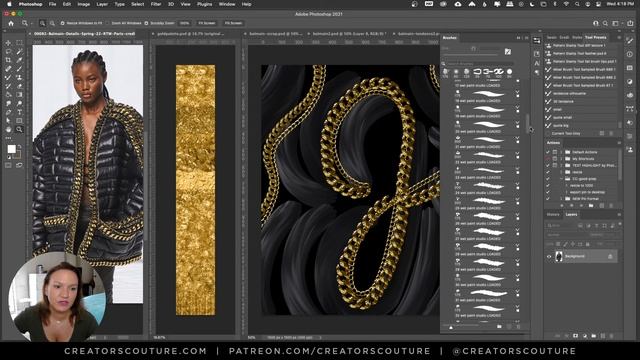This screenshot has width=640, height=360.
Task: Select the Background layer thumbnail
Action: (559, 256)
